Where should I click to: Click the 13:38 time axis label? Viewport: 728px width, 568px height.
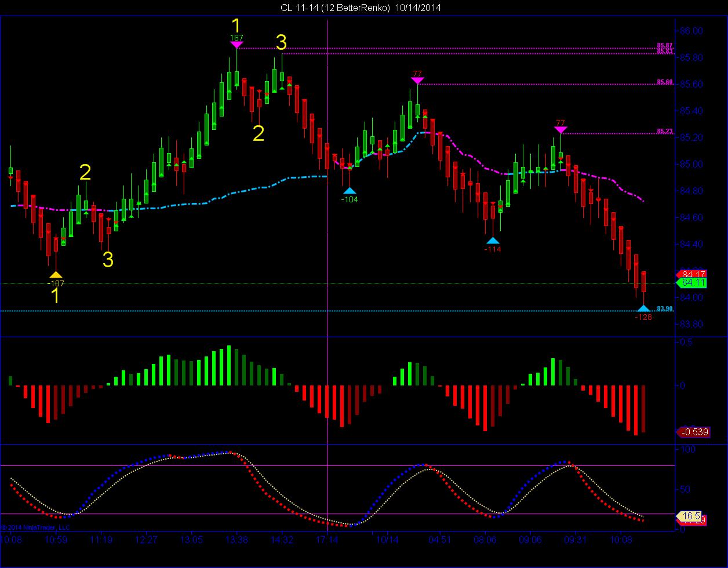[x=236, y=540]
